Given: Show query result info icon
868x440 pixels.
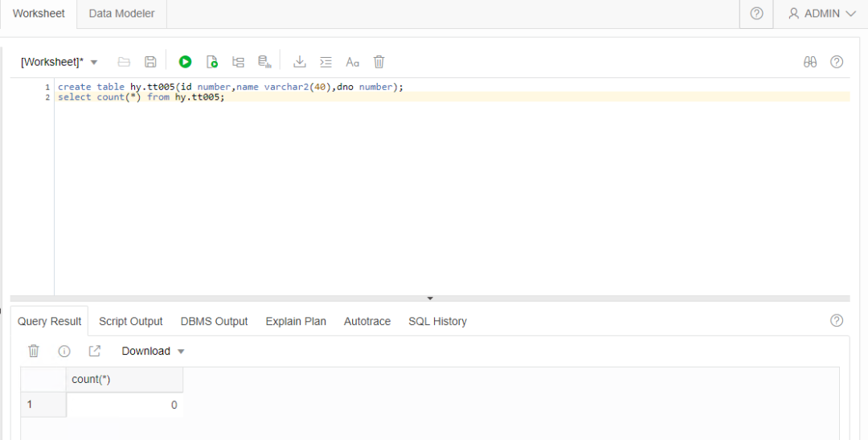Looking at the screenshot, I should (x=64, y=351).
